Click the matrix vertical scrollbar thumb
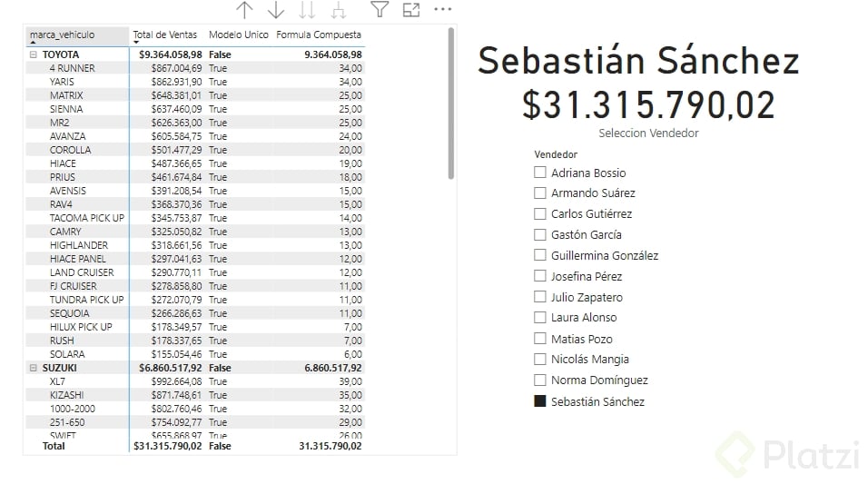The height and width of the screenshot is (484, 868). 451,104
